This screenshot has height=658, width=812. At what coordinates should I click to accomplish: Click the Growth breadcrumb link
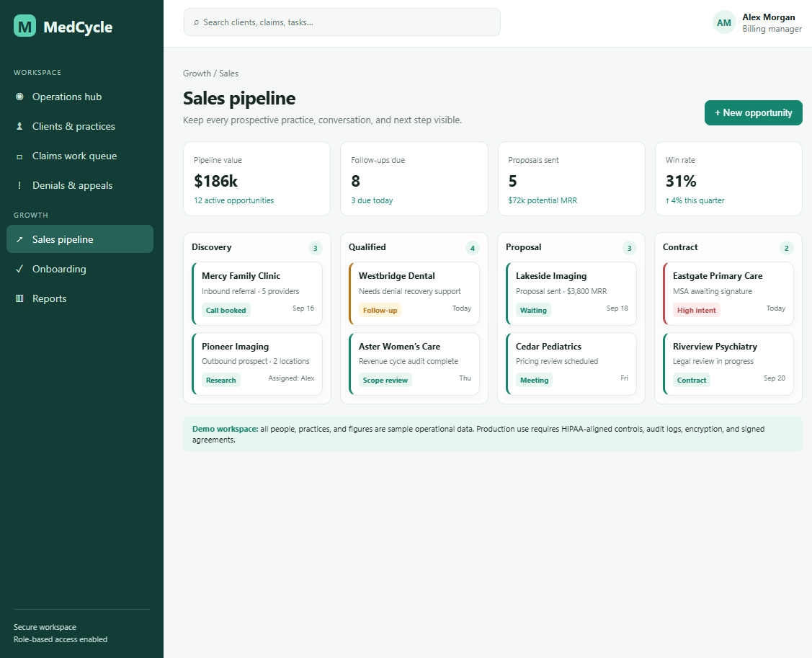coord(197,74)
